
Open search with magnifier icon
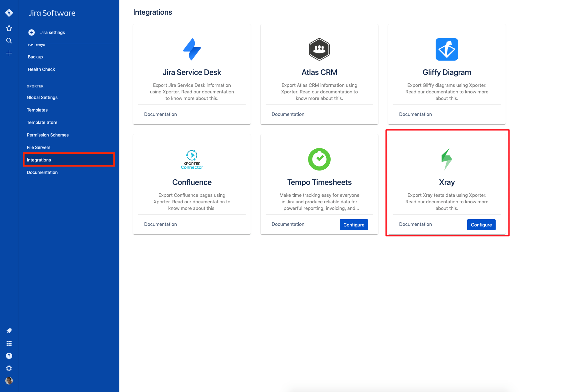[9, 41]
